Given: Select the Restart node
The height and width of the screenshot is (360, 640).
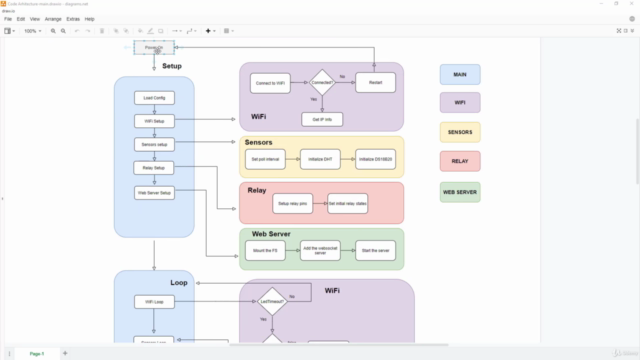Looking at the screenshot, I should point(376,83).
